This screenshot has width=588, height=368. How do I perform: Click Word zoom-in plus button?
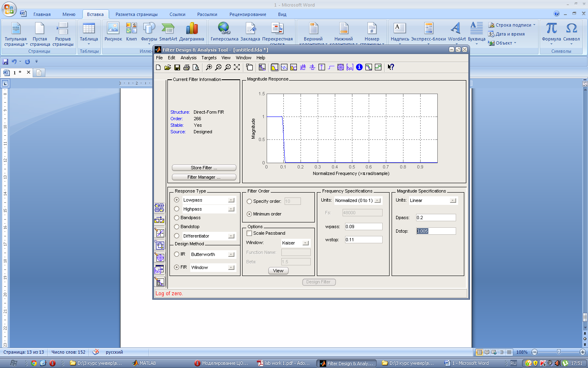(x=583, y=352)
